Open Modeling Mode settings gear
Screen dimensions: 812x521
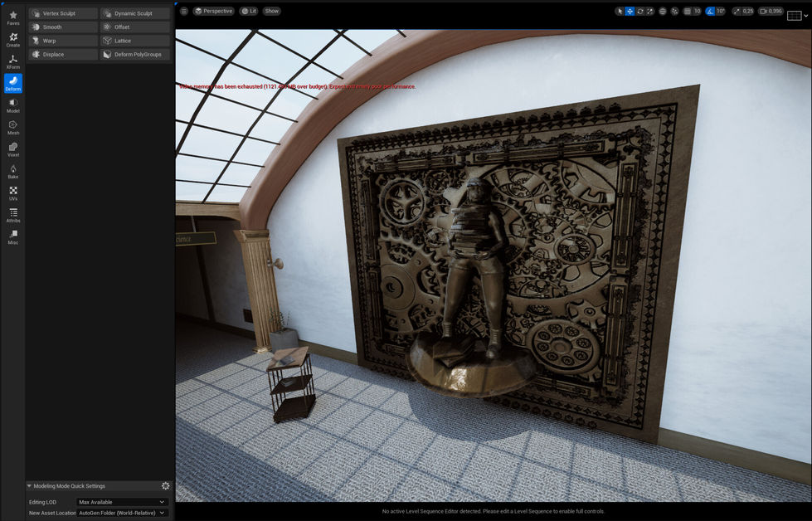coord(166,486)
